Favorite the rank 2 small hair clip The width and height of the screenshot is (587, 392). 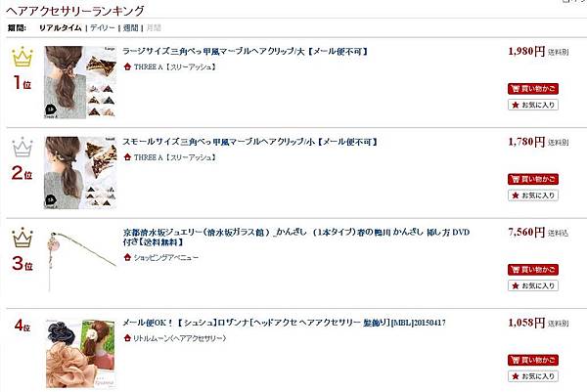[533, 196]
